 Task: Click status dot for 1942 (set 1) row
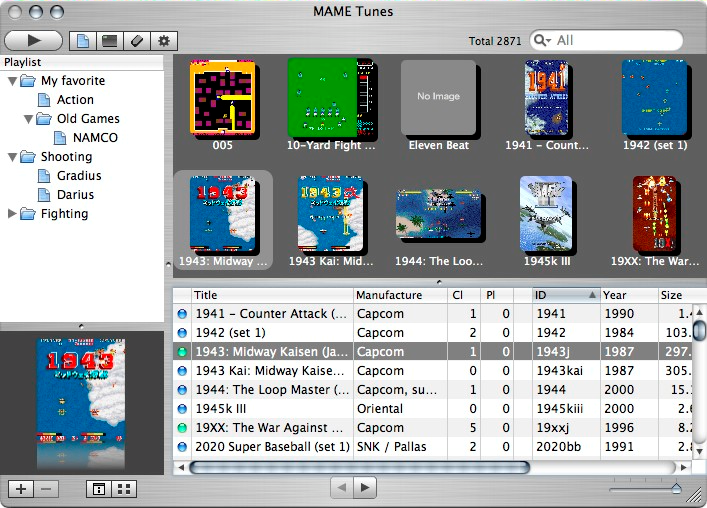tap(182, 333)
